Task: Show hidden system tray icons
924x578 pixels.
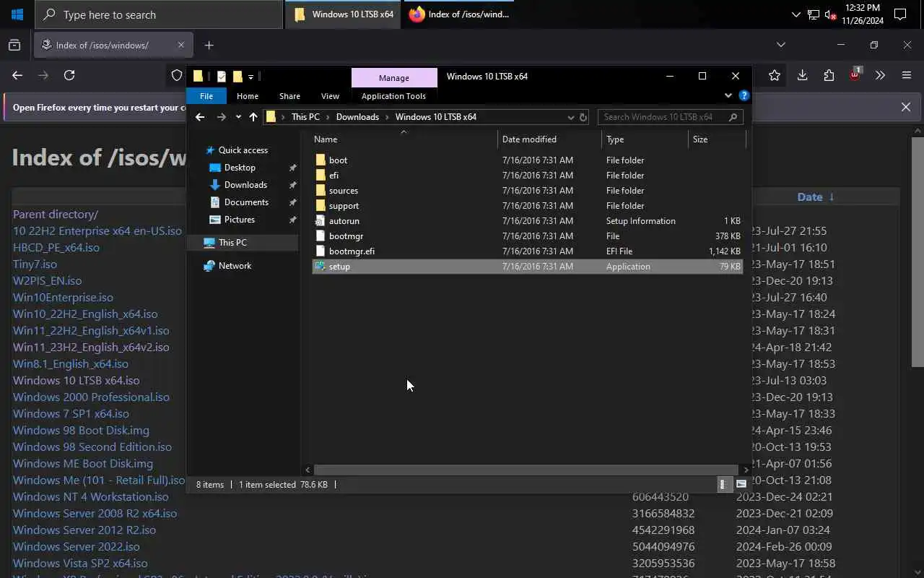Action: coord(796,14)
